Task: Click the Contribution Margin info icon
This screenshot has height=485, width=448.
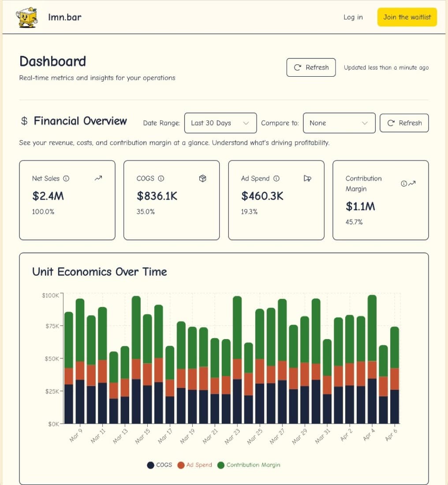Action: point(404,184)
